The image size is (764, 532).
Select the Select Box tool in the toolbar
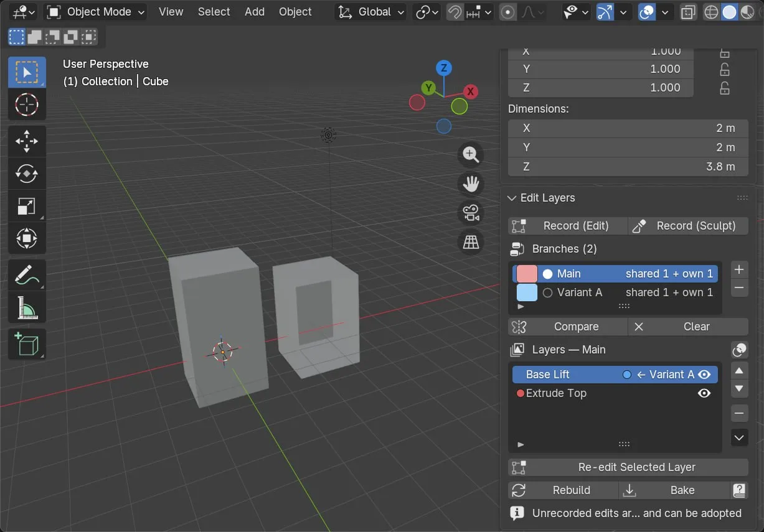(x=27, y=72)
